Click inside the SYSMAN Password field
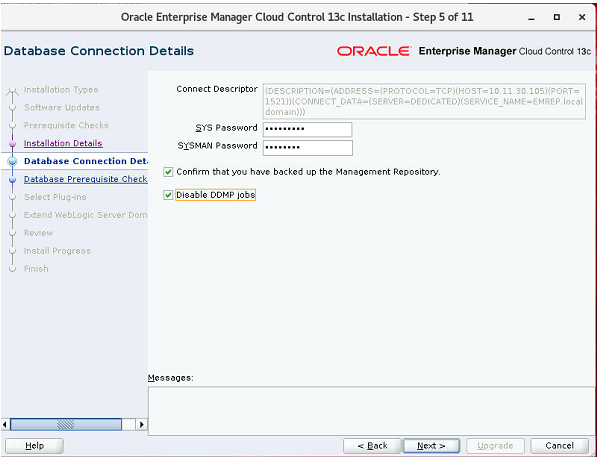600x459 pixels. coord(307,148)
